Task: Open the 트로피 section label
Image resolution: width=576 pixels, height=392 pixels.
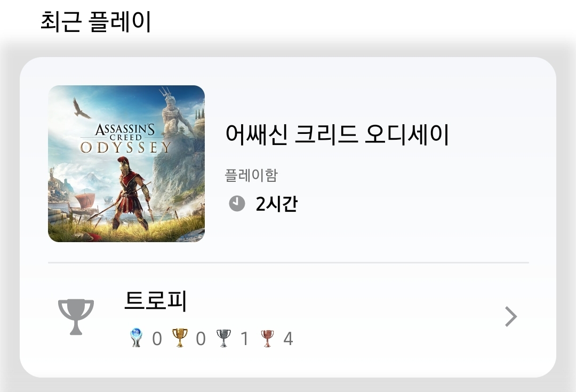Action: click(156, 300)
